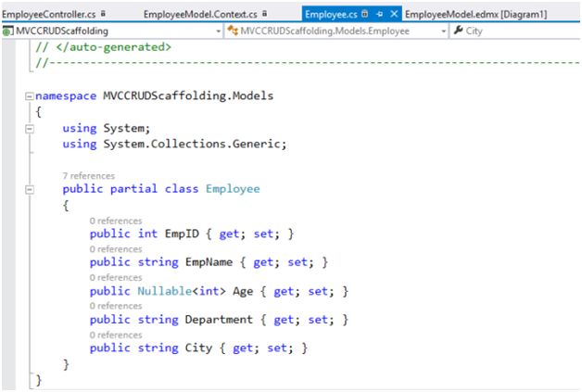Collapse the Employee class block
The image size is (582, 392).
click(x=30, y=190)
